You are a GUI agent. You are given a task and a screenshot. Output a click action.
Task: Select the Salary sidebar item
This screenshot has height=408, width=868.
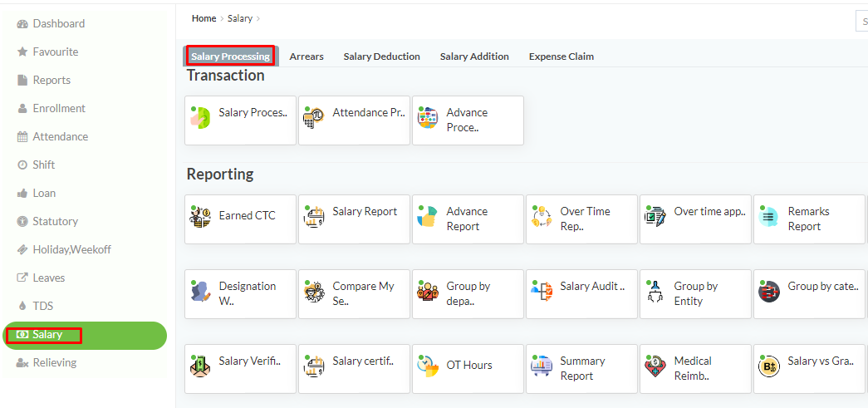click(x=86, y=336)
